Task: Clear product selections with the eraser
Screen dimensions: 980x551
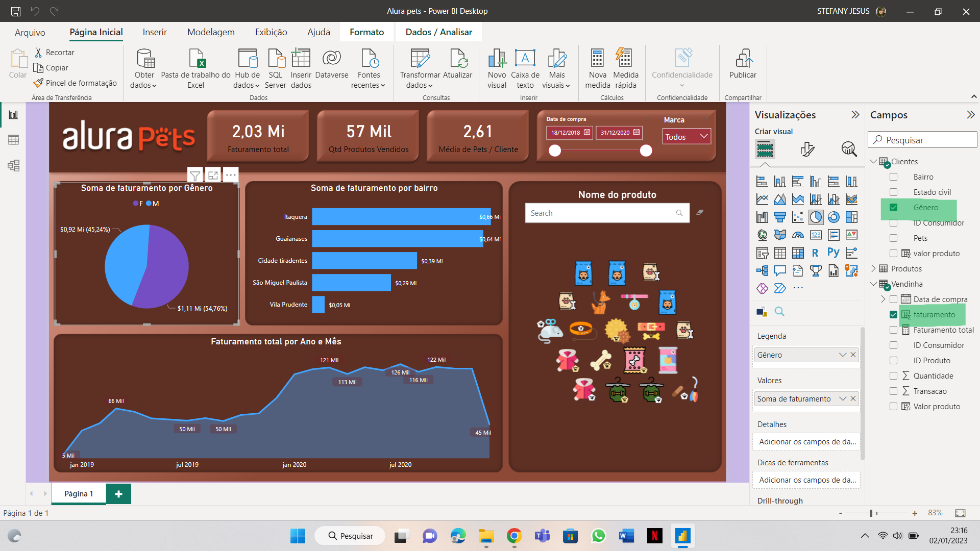Action: click(700, 212)
